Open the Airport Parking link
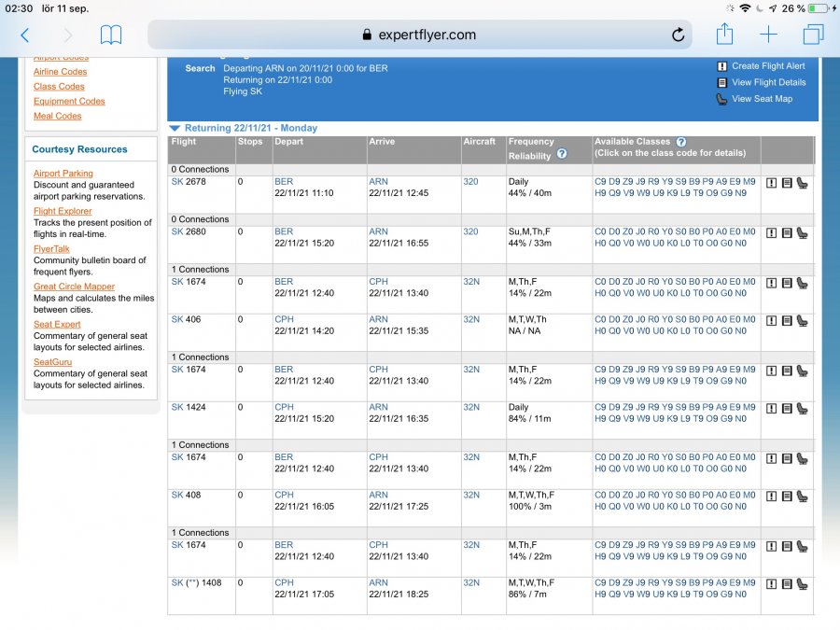Image resolution: width=840 pixels, height=630 pixels. click(63, 174)
